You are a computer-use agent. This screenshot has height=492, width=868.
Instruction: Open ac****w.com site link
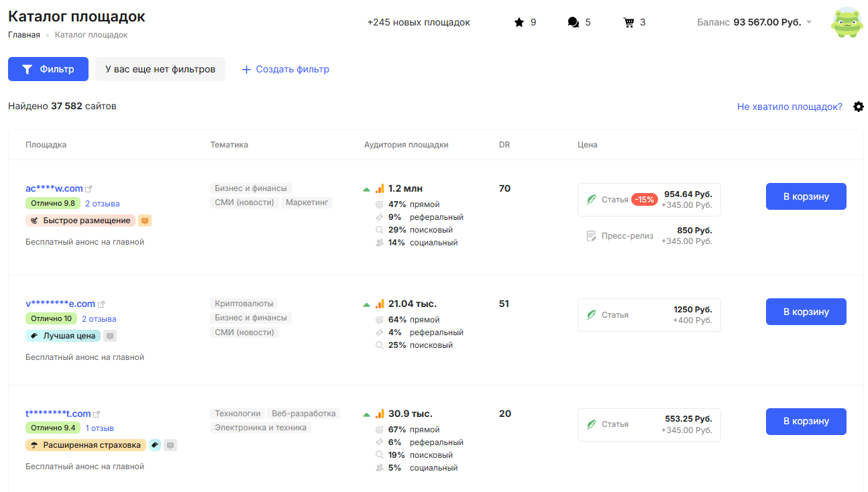54,188
